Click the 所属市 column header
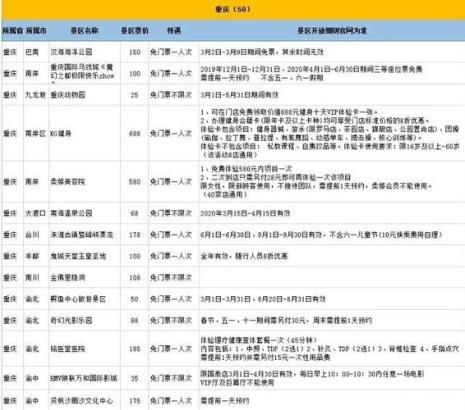This screenshot has width=465, height=410. (x=36, y=31)
